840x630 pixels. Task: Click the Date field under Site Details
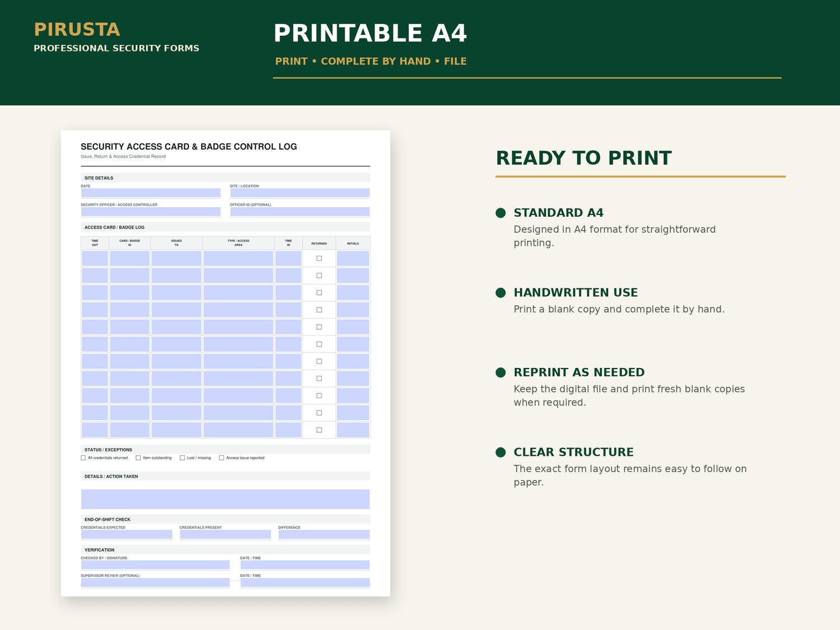coord(151,193)
